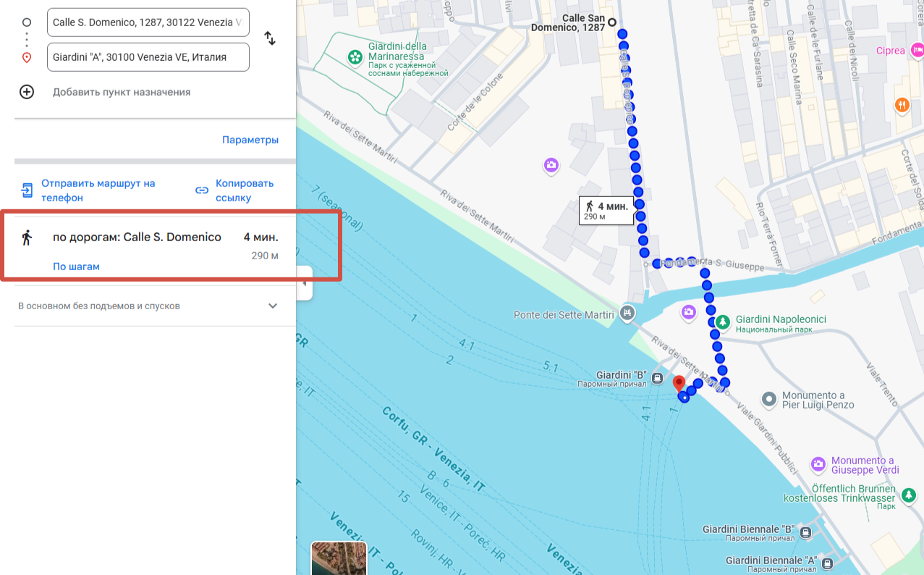Click Giardini Biennale "A" ferry icon
This screenshot has height=575, width=924.
click(828, 563)
